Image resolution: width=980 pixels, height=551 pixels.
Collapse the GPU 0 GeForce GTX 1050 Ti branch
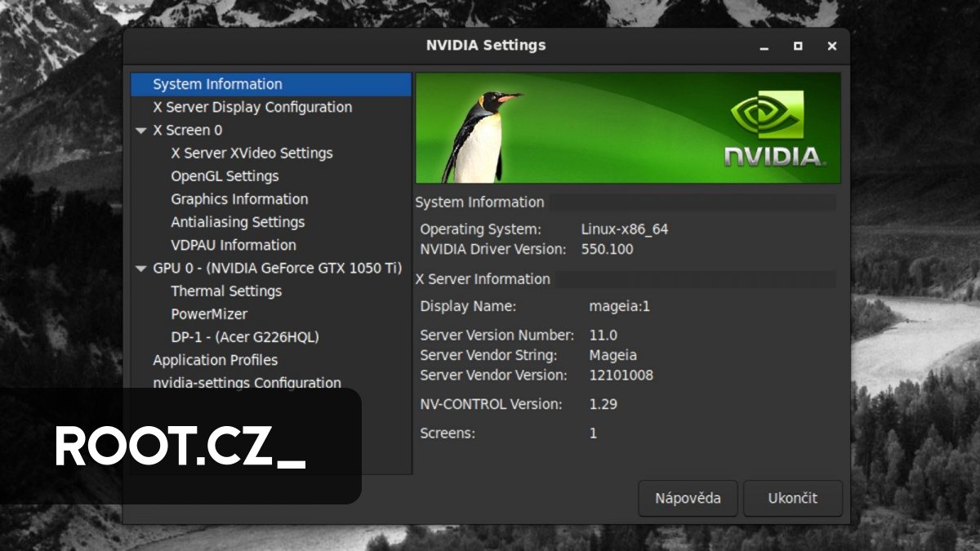pos(141,268)
